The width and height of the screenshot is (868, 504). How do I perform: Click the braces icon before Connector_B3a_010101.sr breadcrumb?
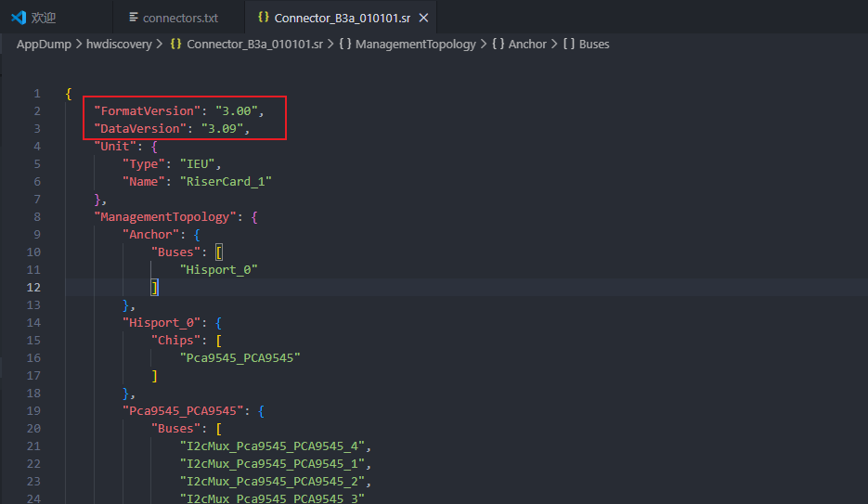[175, 44]
